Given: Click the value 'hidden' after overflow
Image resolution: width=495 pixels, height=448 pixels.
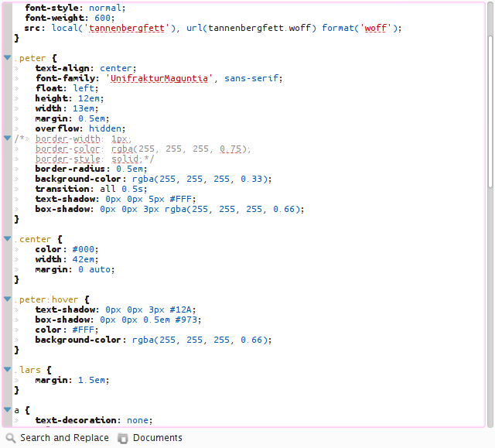Looking at the screenshot, I should coord(105,128).
